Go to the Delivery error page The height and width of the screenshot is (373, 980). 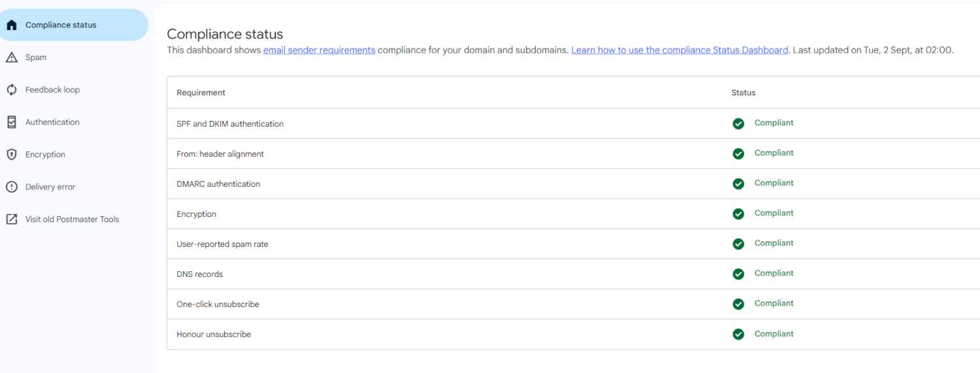(x=50, y=187)
